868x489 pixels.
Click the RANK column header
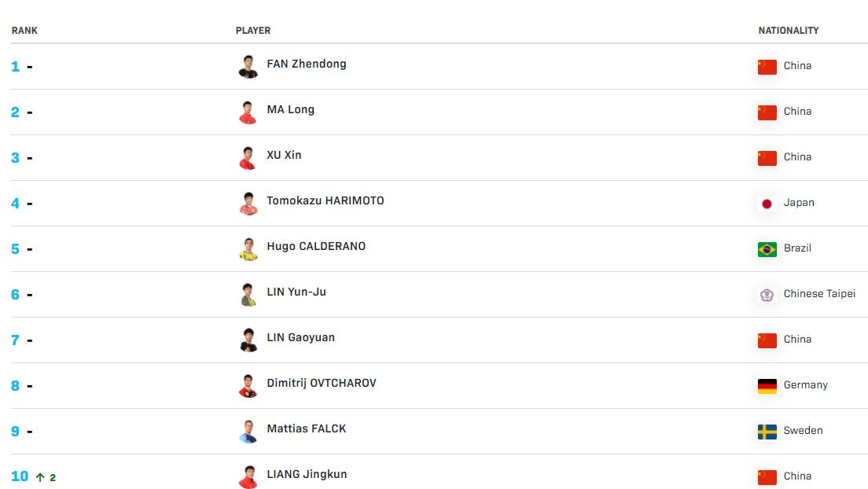click(x=24, y=31)
